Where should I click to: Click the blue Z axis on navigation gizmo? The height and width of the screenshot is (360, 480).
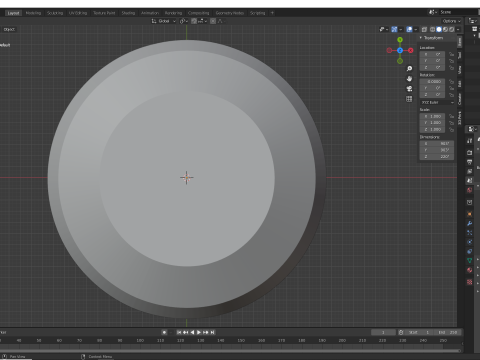click(400, 50)
